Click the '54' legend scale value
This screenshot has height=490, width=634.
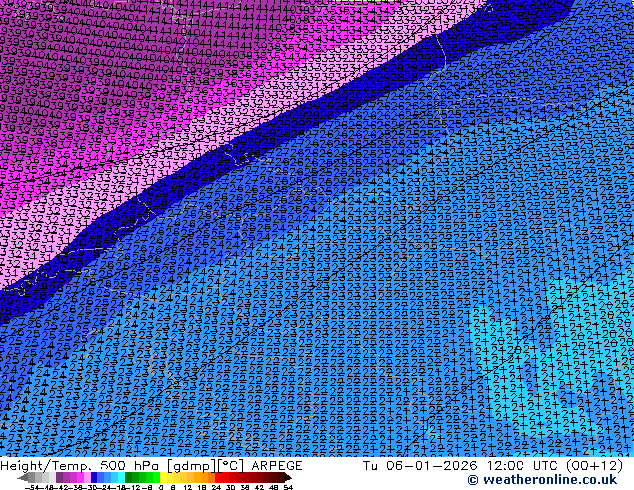click(x=288, y=487)
